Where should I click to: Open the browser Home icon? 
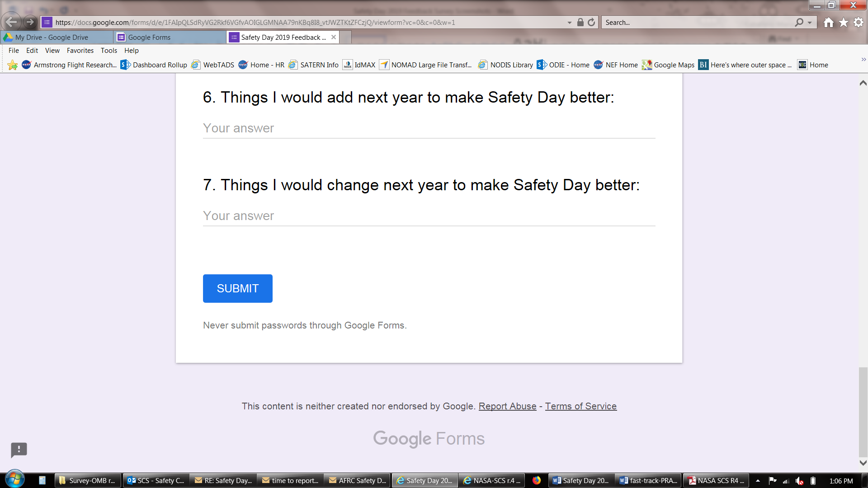pos(828,22)
